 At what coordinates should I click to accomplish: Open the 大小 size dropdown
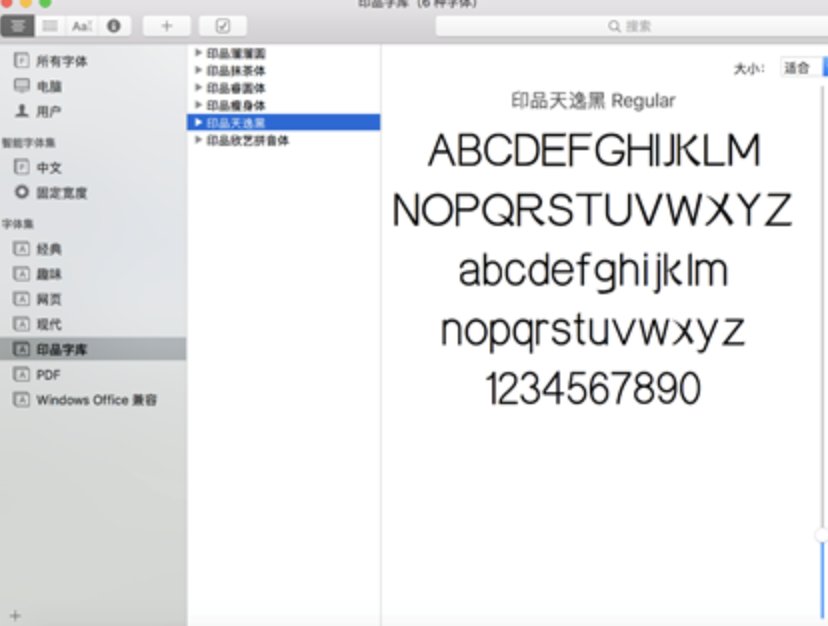(802, 68)
